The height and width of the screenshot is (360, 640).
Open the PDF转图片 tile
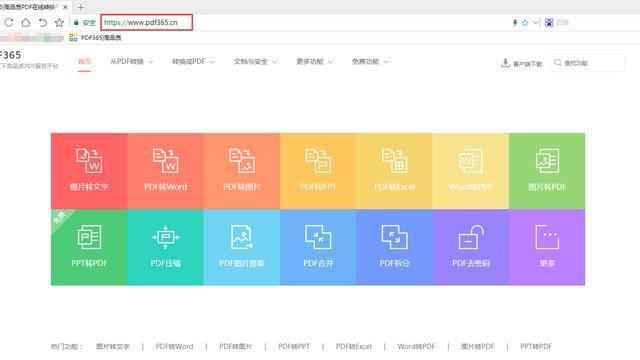point(242,171)
